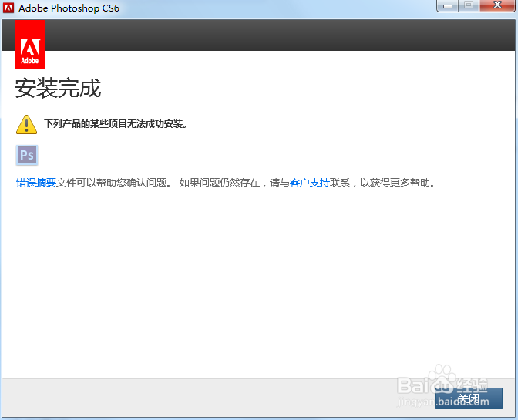
Task: Click the yellow warning triangle icon
Action: pyautogui.click(x=26, y=125)
